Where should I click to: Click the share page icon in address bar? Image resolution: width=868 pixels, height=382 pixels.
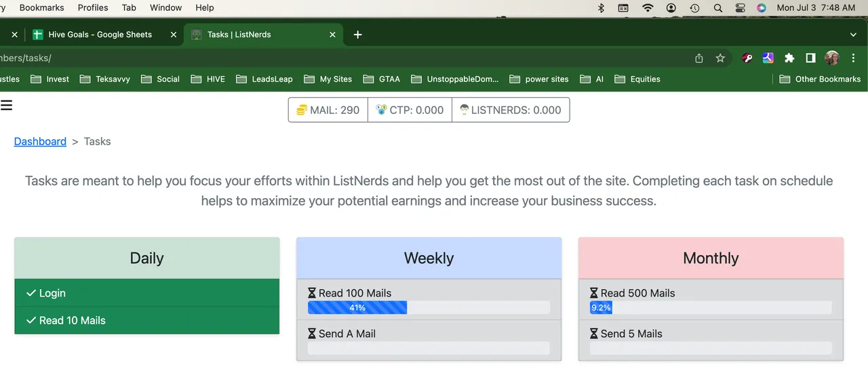click(699, 58)
